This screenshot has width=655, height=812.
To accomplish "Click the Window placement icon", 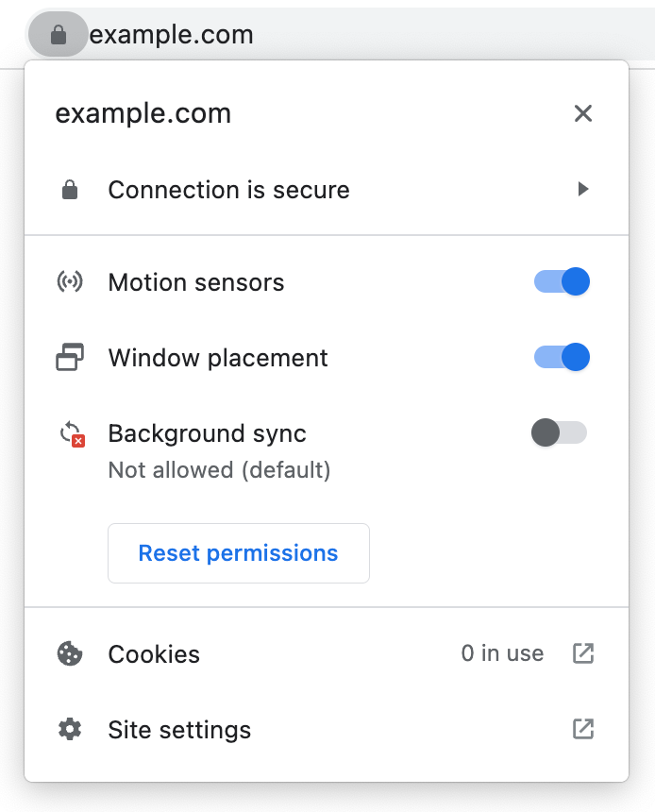I will [70, 358].
